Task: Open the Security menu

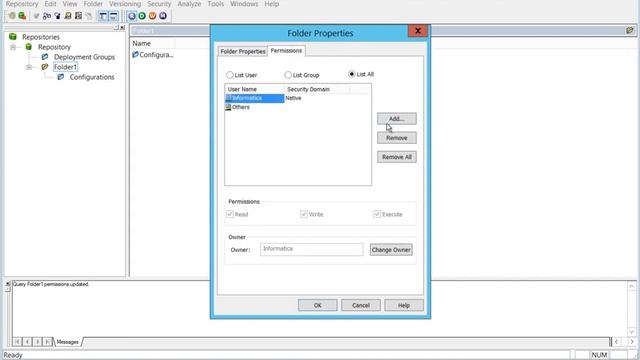Action: point(159,4)
